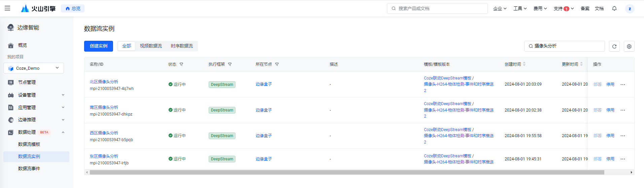This screenshot has width=644, height=188.
Task: Open the 文档 top menu item
Action: click(x=599, y=8)
